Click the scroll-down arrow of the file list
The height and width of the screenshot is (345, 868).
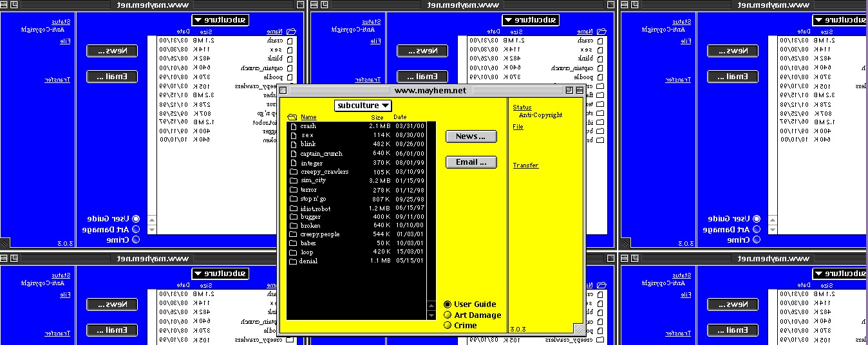pyautogui.click(x=431, y=315)
